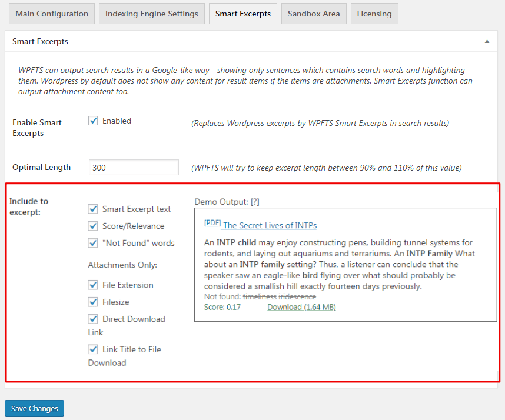Click the Enable Smart Excerpts label

click(x=37, y=128)
